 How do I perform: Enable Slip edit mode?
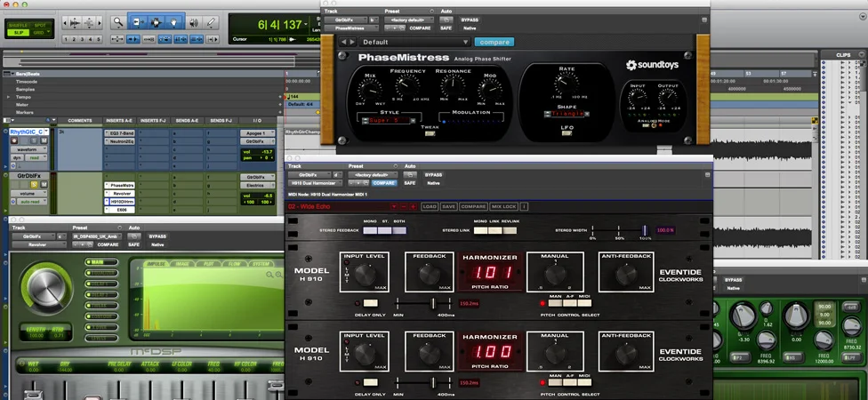tap(18, 33)
